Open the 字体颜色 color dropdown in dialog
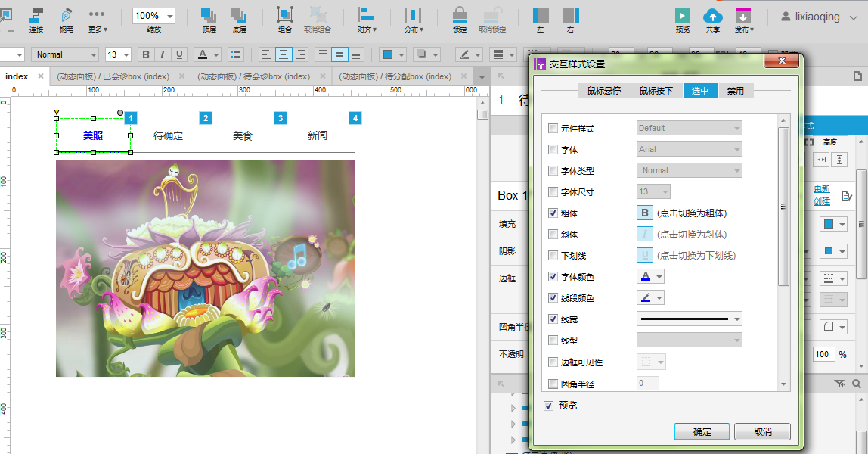868x454 pixels. 659,276
